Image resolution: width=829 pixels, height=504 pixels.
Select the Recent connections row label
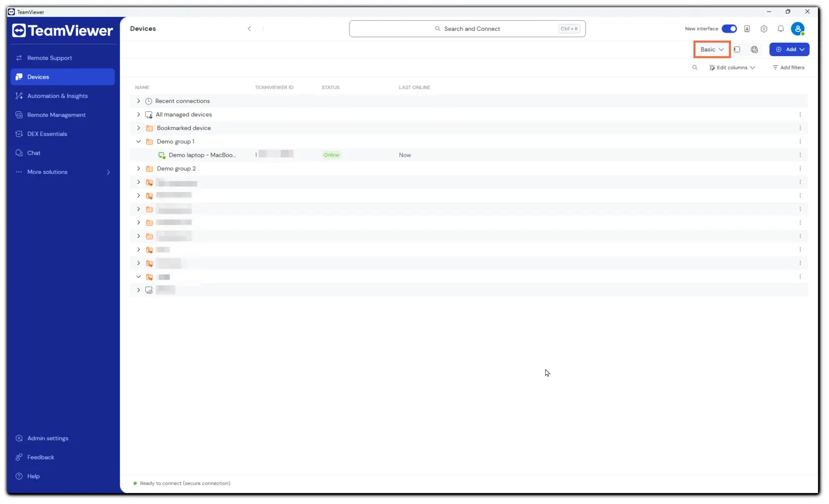[183, 101]
